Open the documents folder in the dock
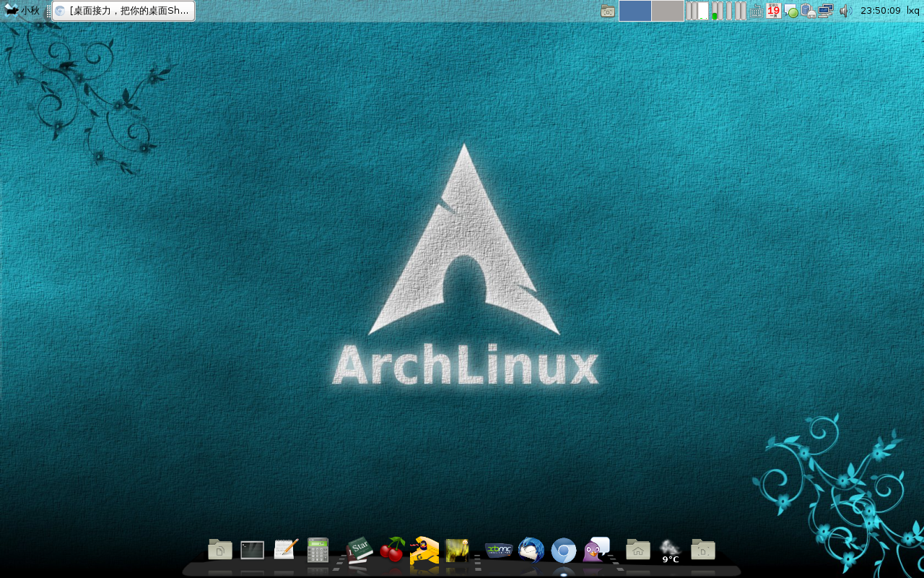Image resolution: width=924 pixels, height=578 pixels. tap(220, 550)
